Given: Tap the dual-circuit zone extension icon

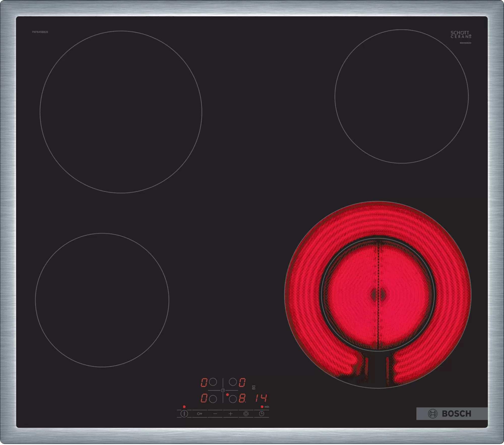Looking at the screenshot, I should [246, 414].
